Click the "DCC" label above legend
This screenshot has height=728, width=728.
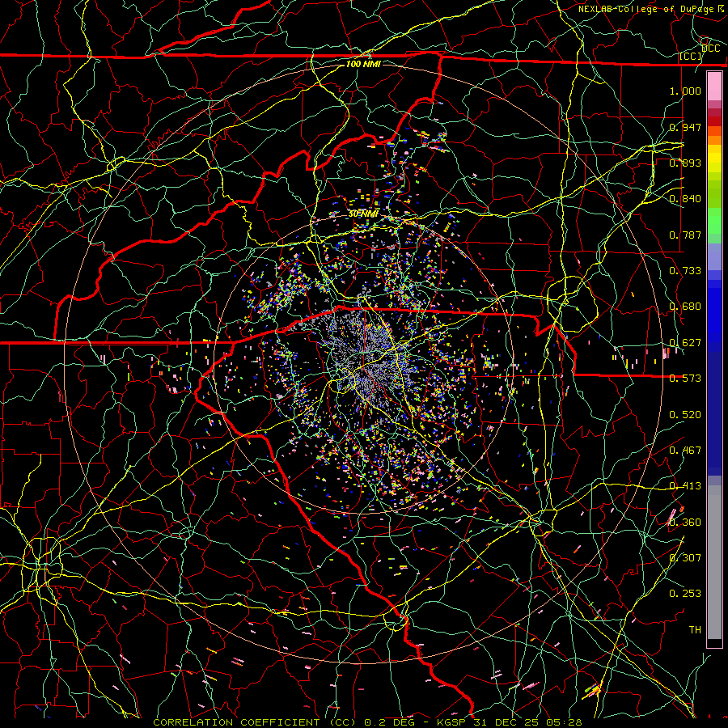click(x=711, y=49)
